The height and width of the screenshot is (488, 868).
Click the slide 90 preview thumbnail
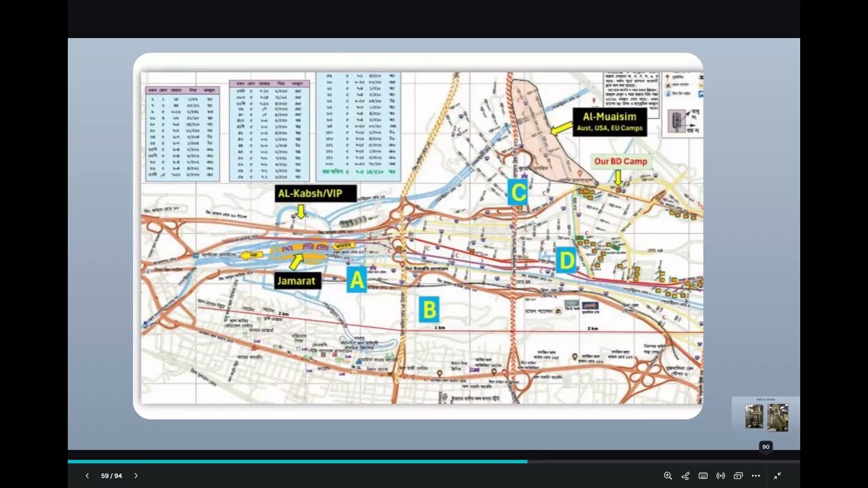click(x=766, y=415)
